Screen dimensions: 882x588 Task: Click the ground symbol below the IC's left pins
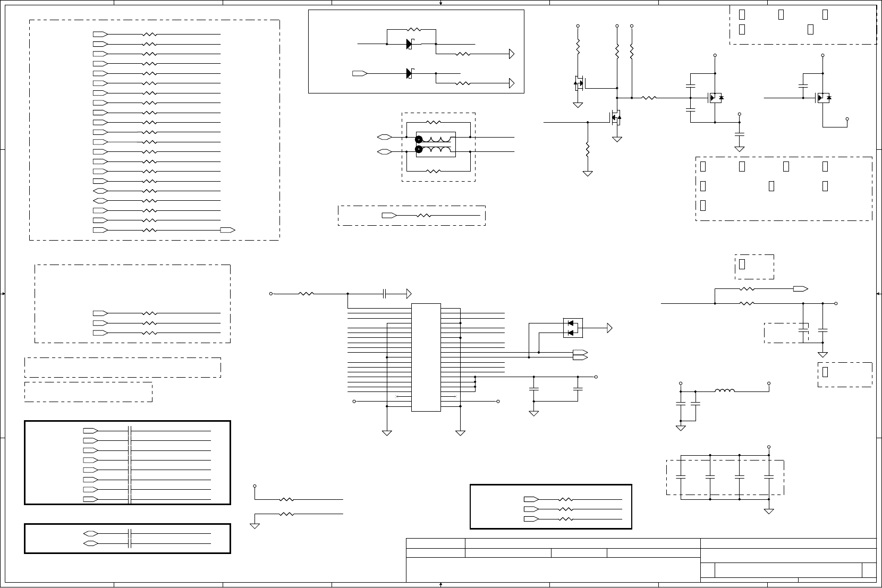[387, 433]
